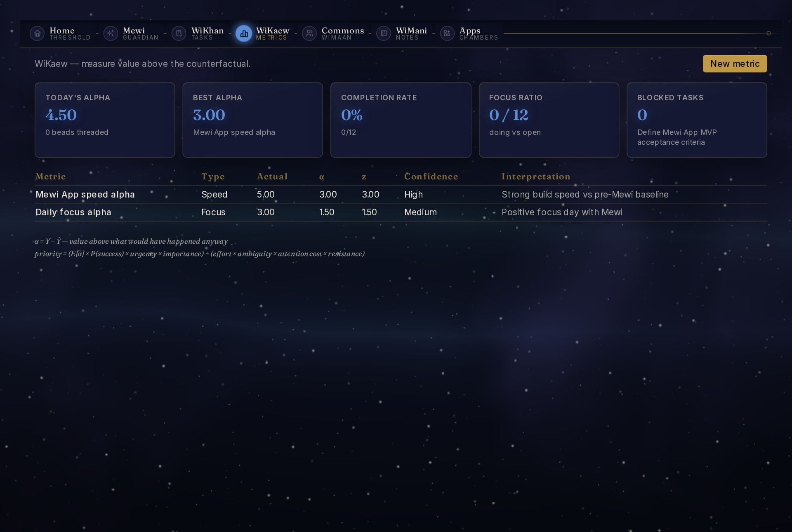
Task: Open the Completion Rate card
Action: 401,120
